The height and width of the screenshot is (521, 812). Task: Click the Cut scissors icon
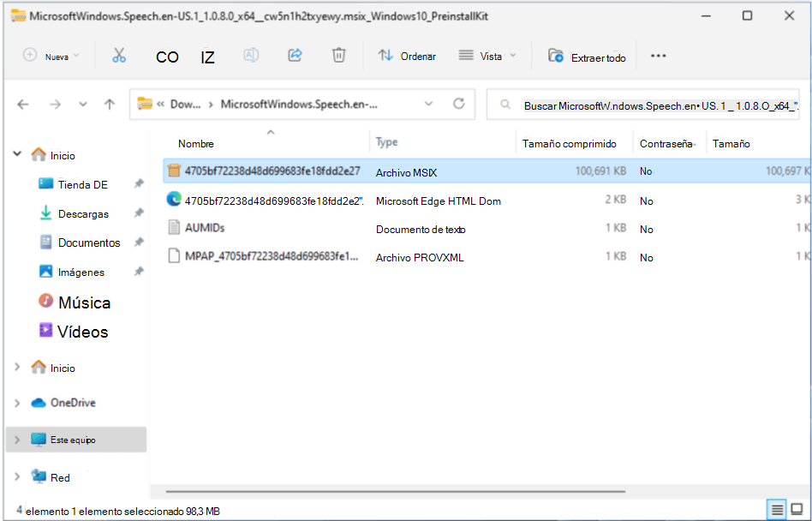[119, 56]
